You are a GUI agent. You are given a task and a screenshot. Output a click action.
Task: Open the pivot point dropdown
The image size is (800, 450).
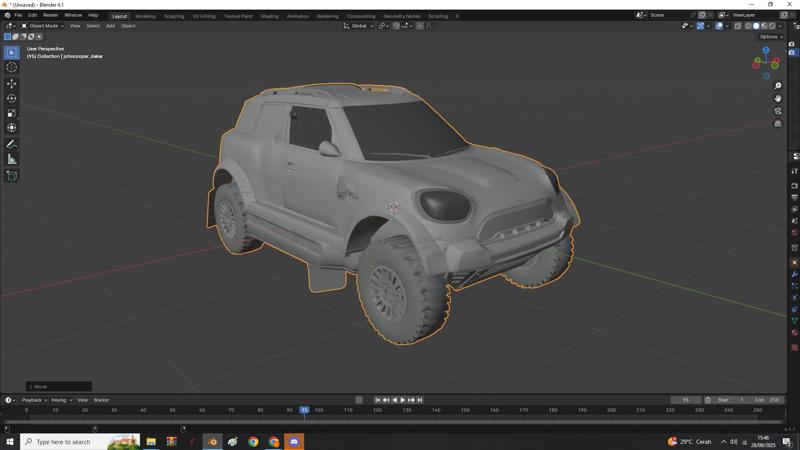pos(383,26)
